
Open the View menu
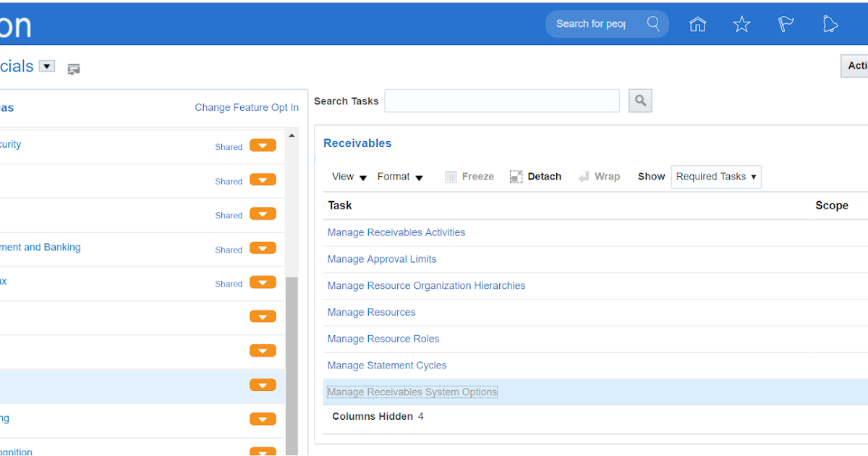(x=349, y=176)
